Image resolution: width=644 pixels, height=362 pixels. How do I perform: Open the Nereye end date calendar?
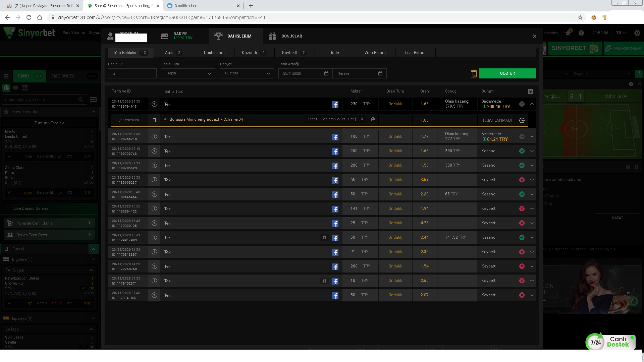tap(380, 73)
